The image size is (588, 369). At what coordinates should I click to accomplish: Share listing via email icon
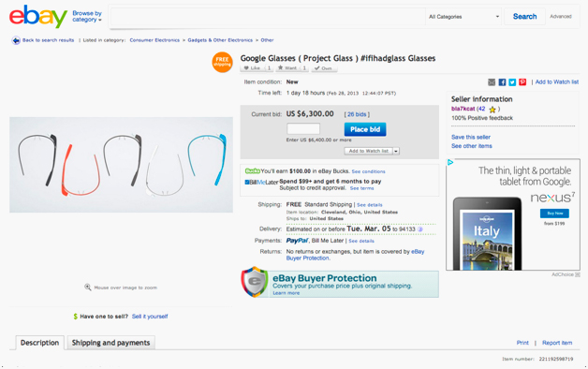pyautogui.click(x=492, y=82)
